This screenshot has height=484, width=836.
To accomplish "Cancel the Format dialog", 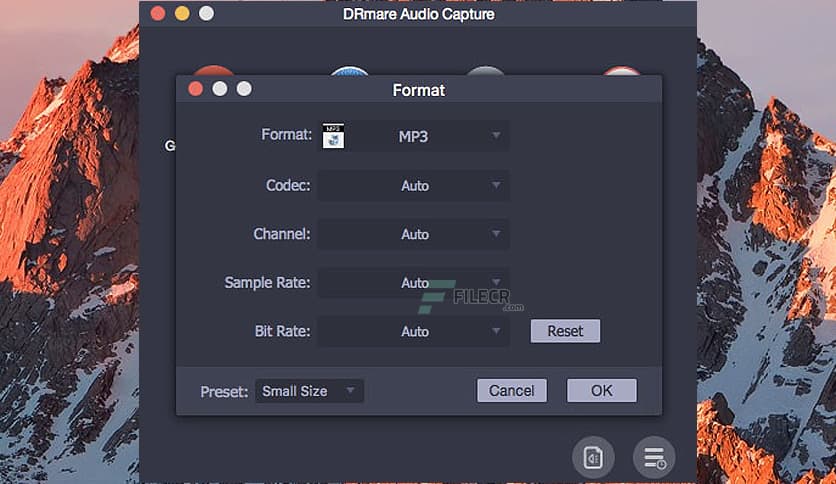I will 512,391.
